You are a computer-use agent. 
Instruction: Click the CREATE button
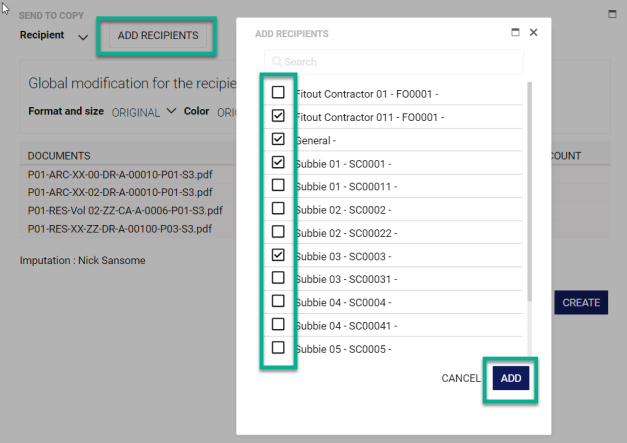(x=581, y=302)
